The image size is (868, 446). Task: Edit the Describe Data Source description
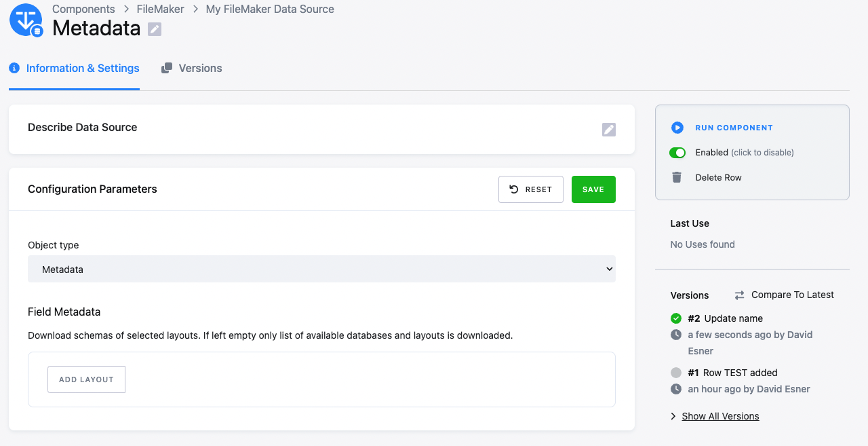[609, 130]
